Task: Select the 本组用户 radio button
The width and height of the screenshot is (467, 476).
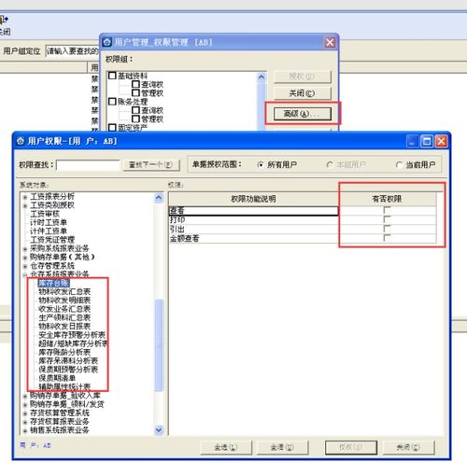Action: coord(330,164)
